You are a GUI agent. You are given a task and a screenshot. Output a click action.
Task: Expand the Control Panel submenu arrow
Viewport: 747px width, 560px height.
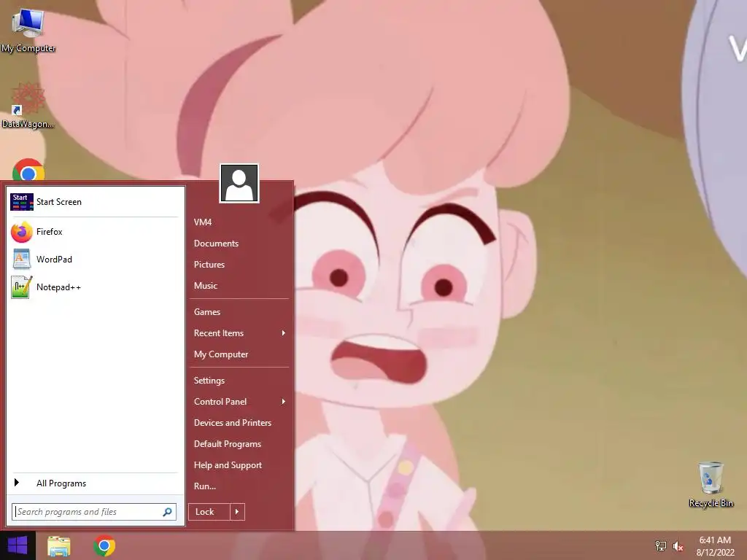(x=284, y=402)
